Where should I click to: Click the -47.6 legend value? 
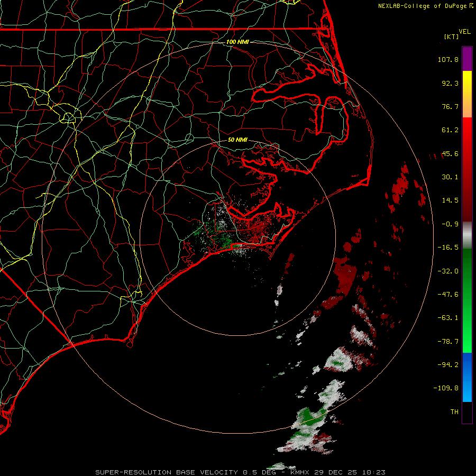click(x=448, y=295)
